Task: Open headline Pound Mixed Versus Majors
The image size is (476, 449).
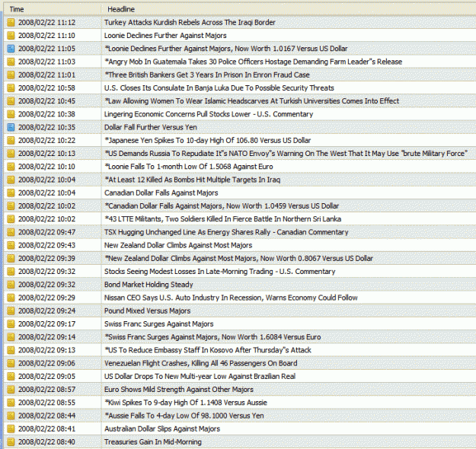Action: tap(147, 311)
